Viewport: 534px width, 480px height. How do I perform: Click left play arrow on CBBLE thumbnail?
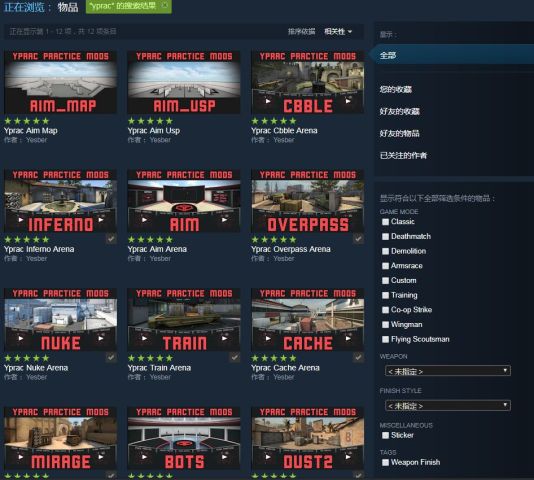coord(268,101)
